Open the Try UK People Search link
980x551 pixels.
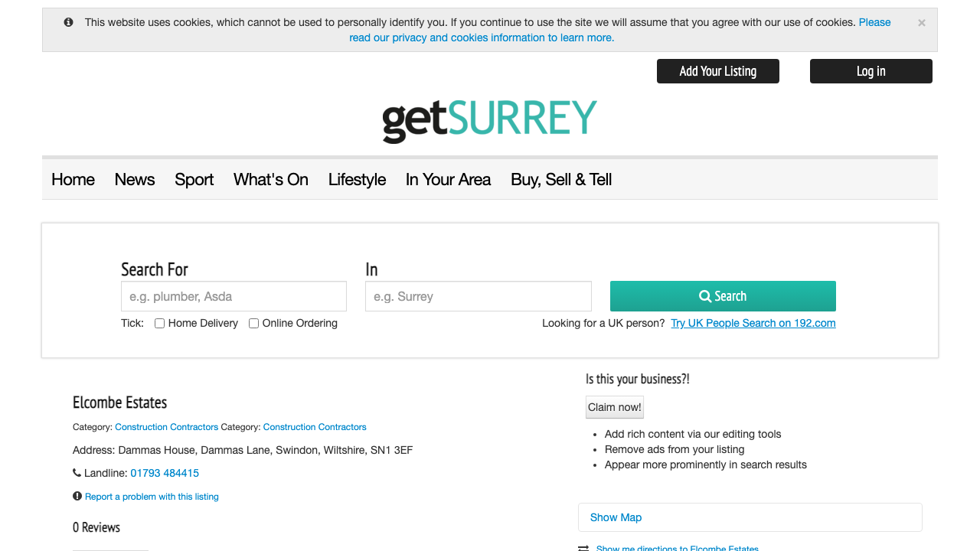pyautogui.click(x=753, y=323)
